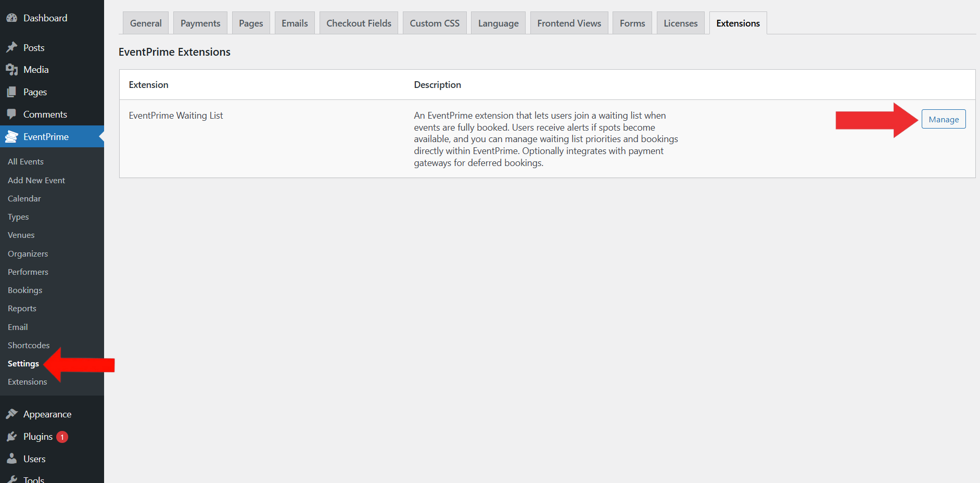Open the Custom CSS tab

pyautogui.click(x=435, y=23)
